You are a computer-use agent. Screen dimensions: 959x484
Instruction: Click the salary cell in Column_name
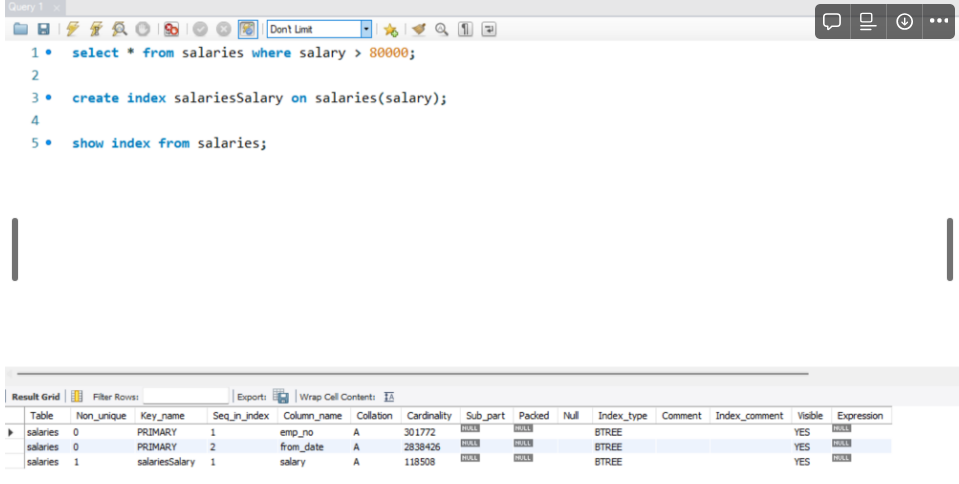(x=292, y=462)
